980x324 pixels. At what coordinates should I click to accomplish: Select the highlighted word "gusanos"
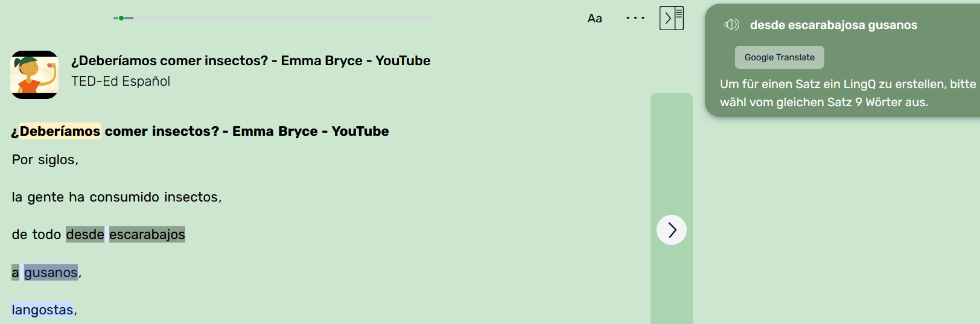click(51, 273)
